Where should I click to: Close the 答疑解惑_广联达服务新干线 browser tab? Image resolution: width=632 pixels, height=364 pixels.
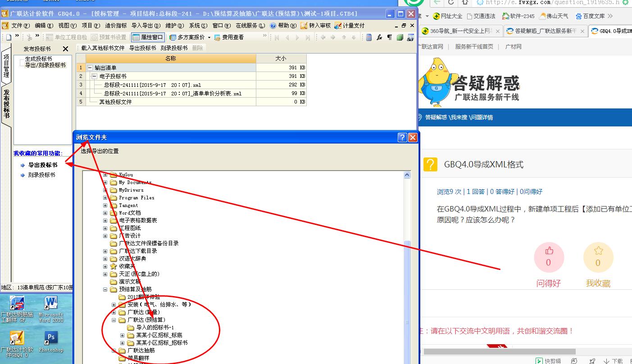(x=582, y=31)
